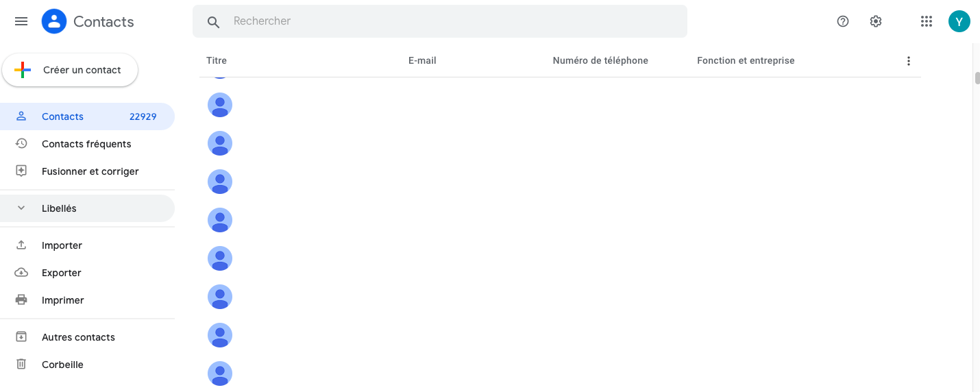Click the vertical scrollbar thumb
The height and width of the screenshot is (392, 980).
tap(977, 77)
